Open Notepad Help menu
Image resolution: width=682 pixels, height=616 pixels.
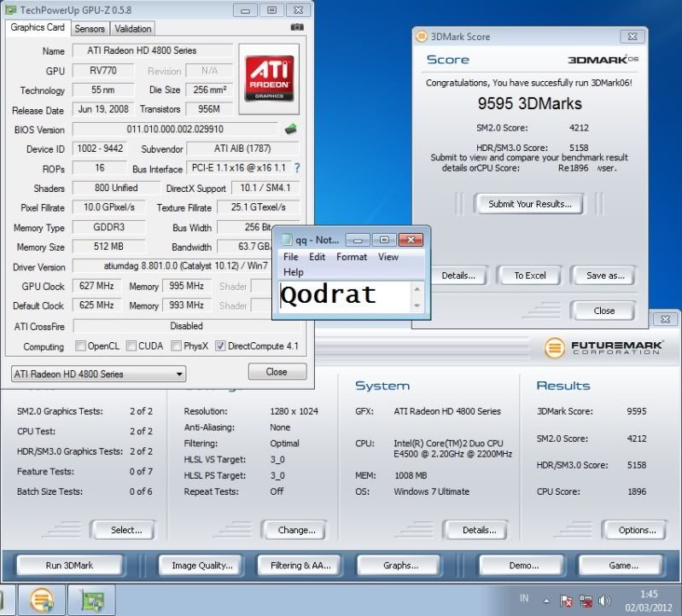(293, 271)
